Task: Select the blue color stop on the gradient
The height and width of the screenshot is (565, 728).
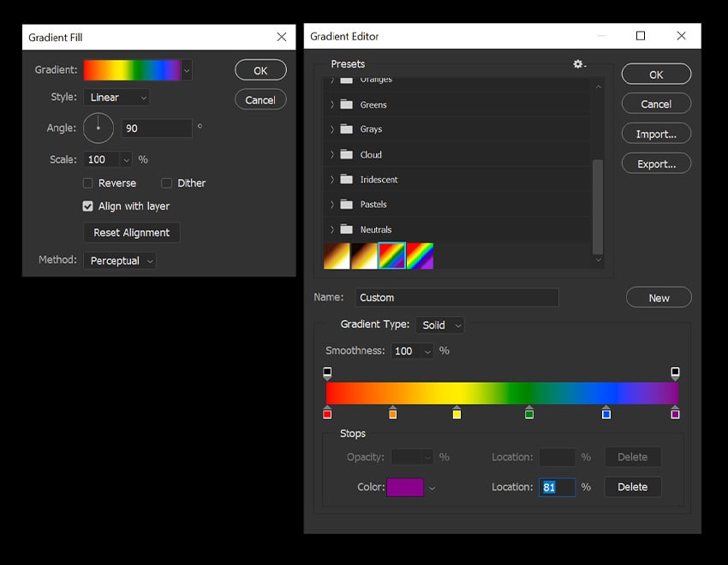Action: (606, 413)
